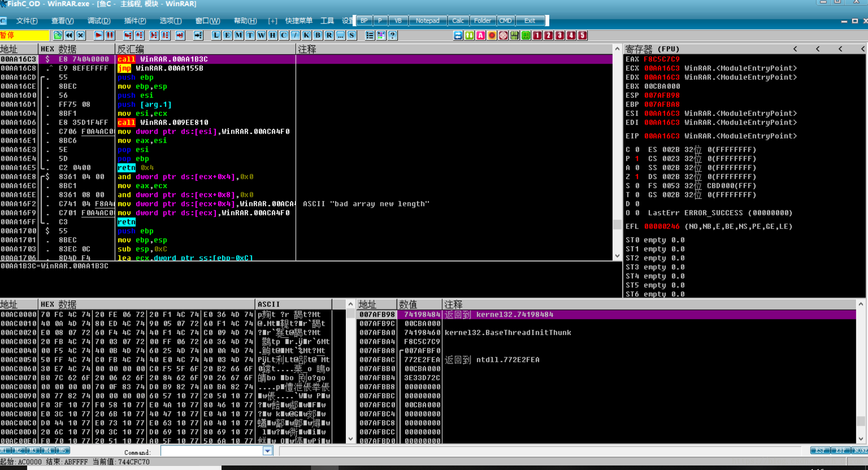Toggle the M1 memory button

point(5,450)
